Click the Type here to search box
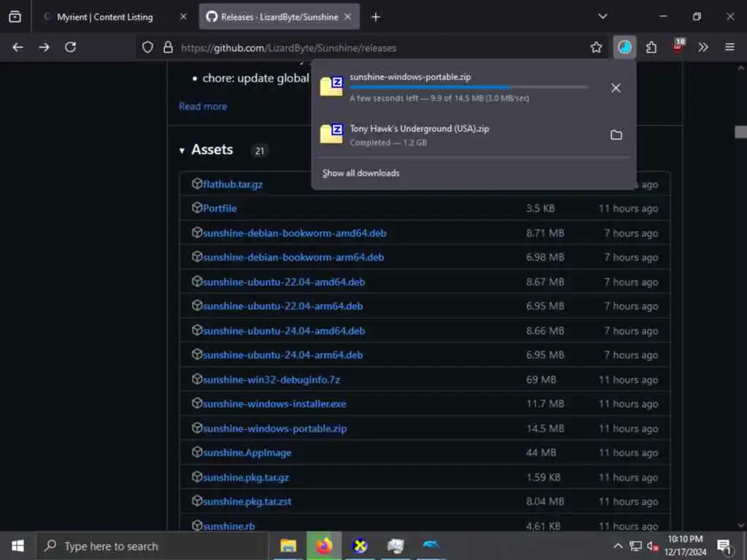The width and height of the screenshot is (747, 560). tap(152, 546)
